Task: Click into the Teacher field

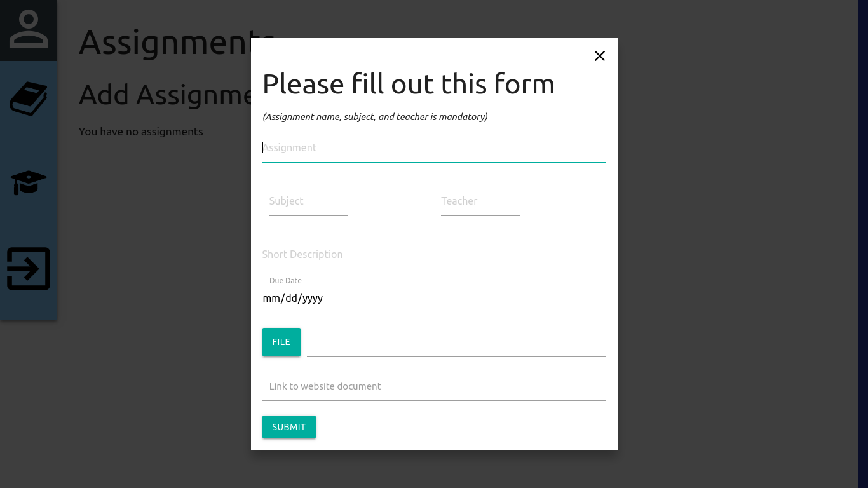Action: click(480, 201)
